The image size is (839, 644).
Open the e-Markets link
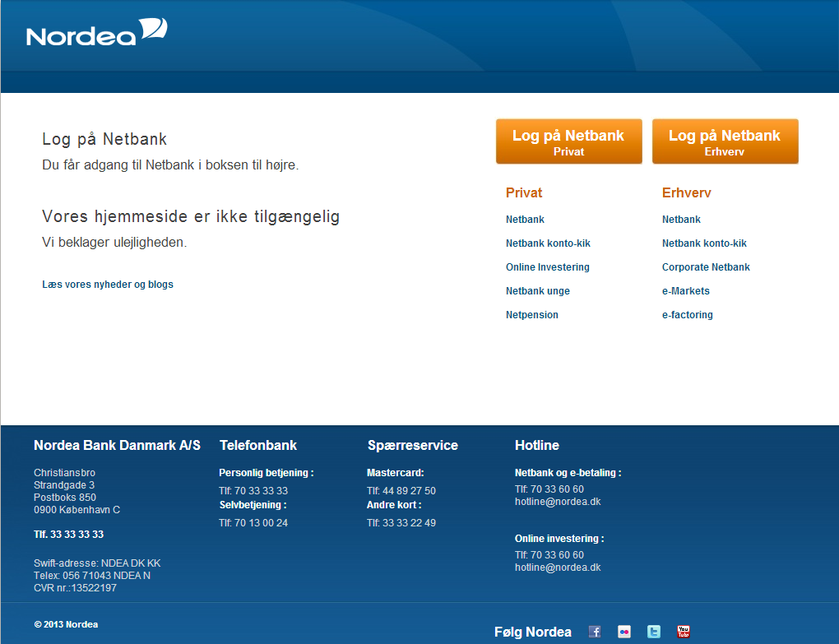click(x=685, y=291)
